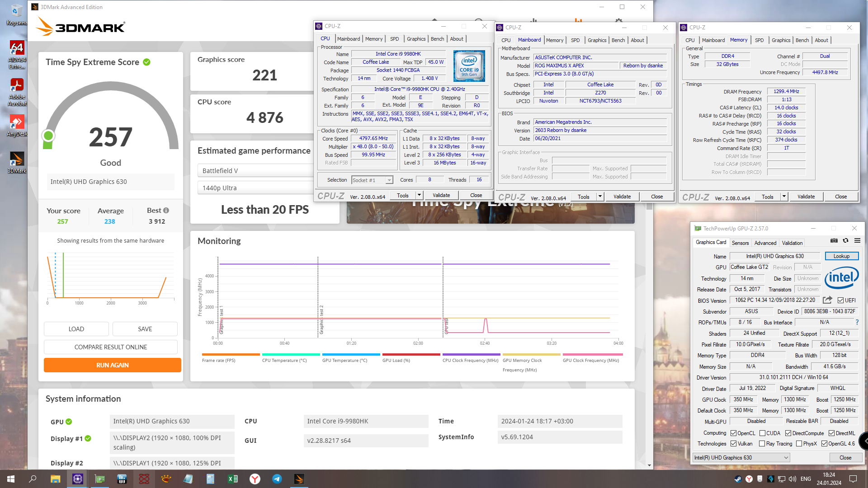Launch the AnyDesk desktop shortcut
Viewport: 868px width, 488px height.
17,125
